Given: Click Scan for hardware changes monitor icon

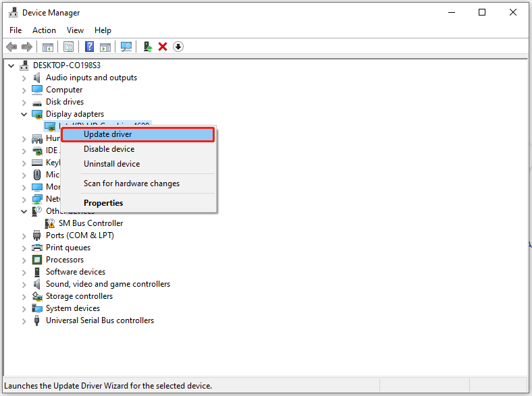Looking at the screenshot, I should 126,47.
